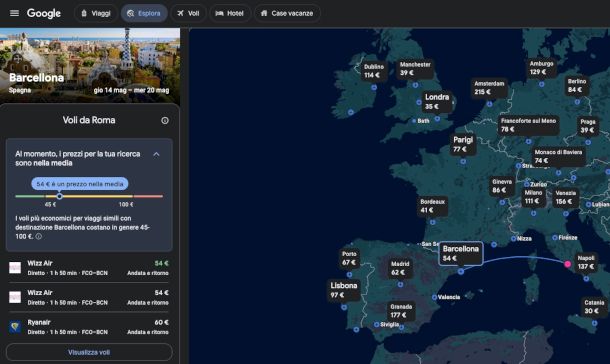Click the map dot below Catania label
The width and height of the screenshot is (610, 364).
point(594,323)
